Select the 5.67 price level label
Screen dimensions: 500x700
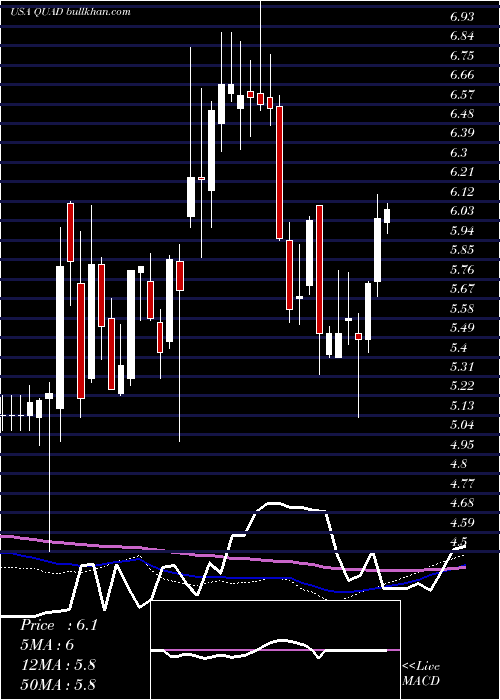[x=462, y=288]
